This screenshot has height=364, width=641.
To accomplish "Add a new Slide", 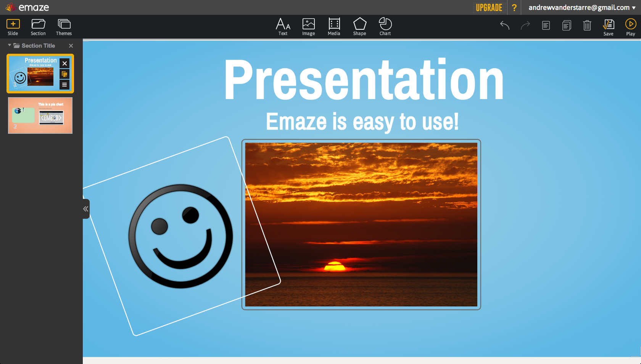I will (13, 27).
